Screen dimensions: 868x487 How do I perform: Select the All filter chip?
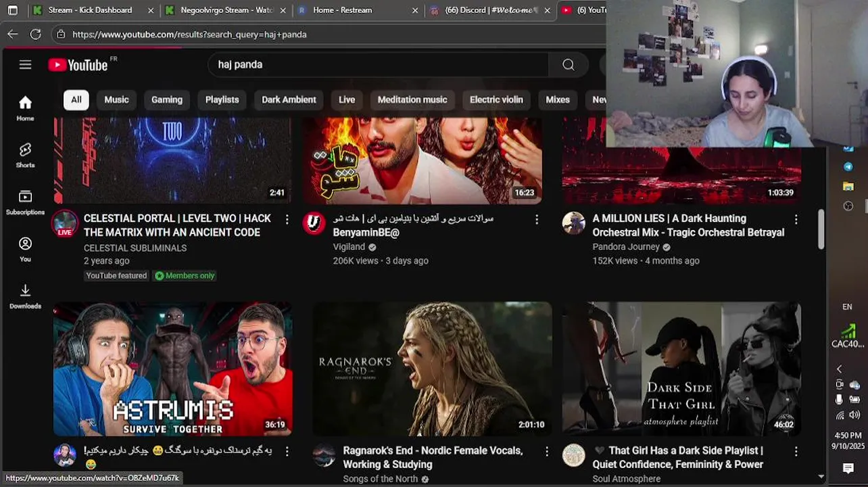tap(76, 99)
